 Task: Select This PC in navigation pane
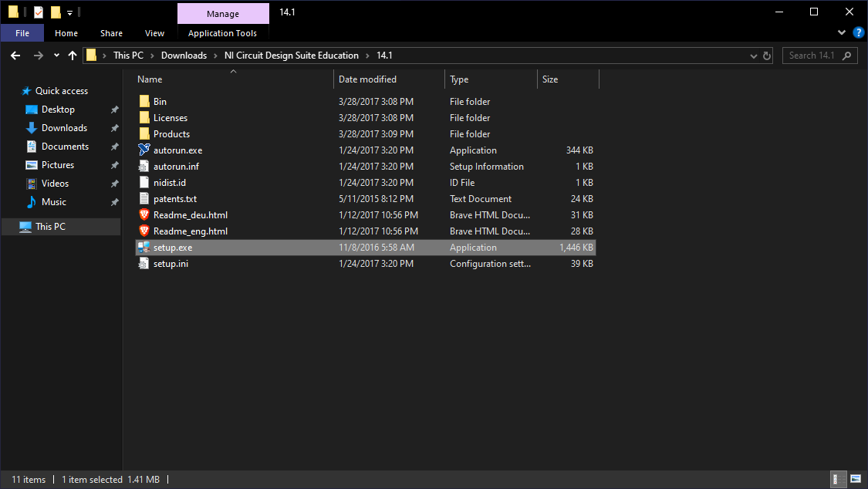click(61, 226)
